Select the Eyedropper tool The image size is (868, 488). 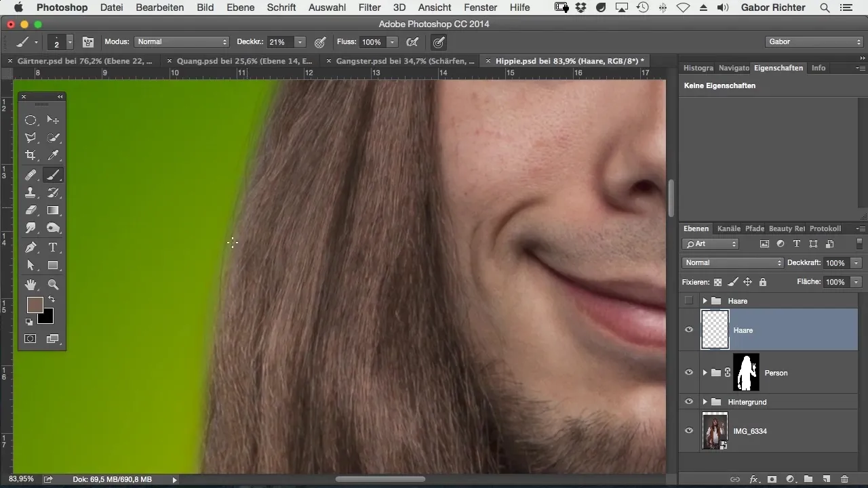[x=53, y=155]
